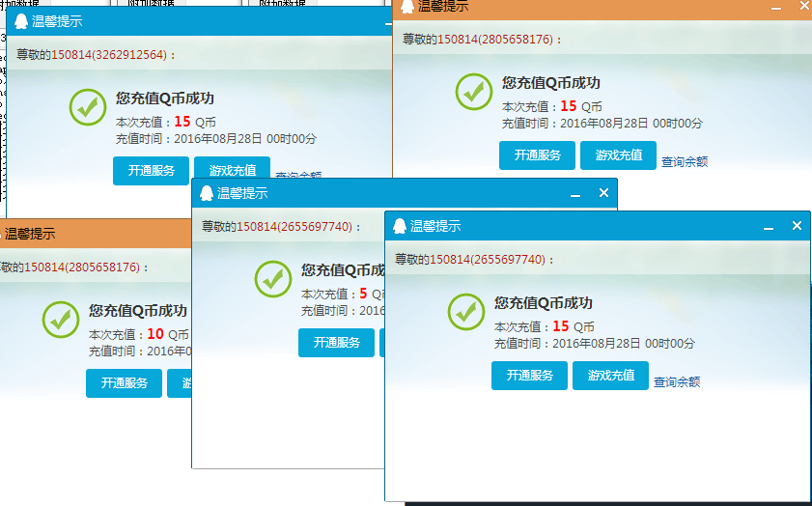
Task: Click green checkmark in the 5 Q币 window
Action: (x=273, y=279)
